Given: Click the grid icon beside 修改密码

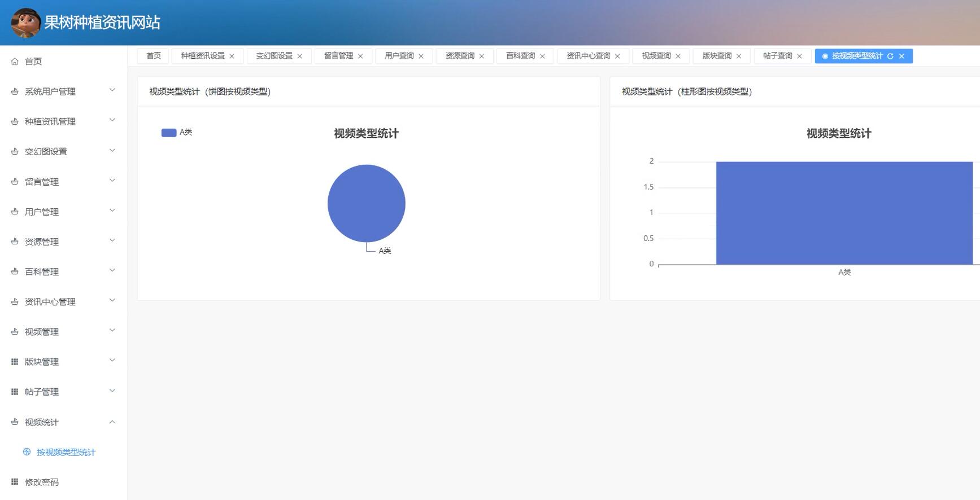Looking at the screenshot, I should [15, 482].
